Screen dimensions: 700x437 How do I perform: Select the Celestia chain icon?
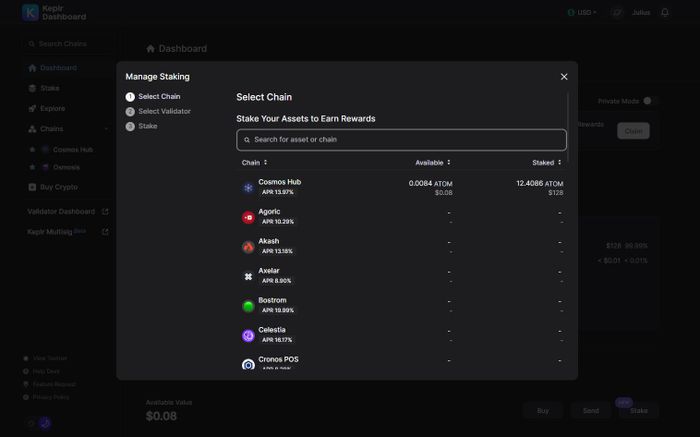point(248,335)
